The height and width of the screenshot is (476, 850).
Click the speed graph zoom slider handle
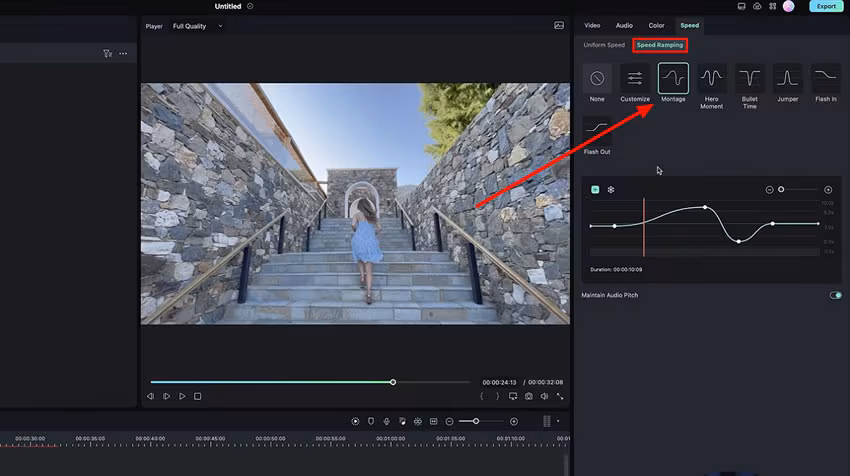781,189
